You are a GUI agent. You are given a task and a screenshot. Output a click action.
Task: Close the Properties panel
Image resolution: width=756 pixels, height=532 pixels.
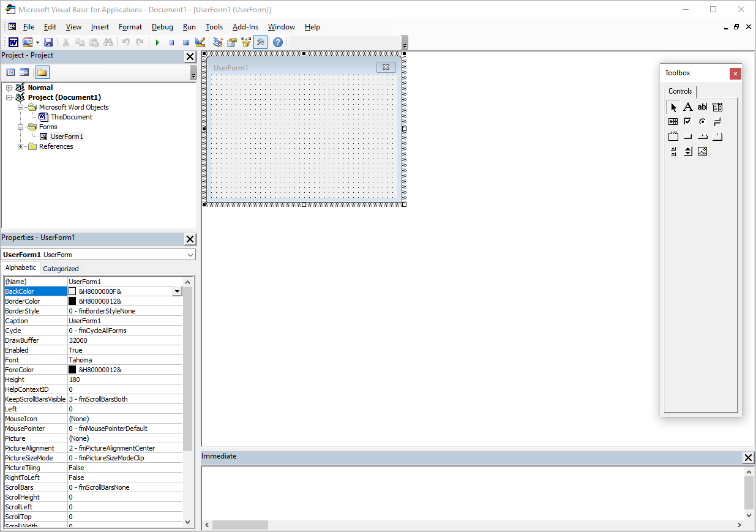(x=190, y=239)
